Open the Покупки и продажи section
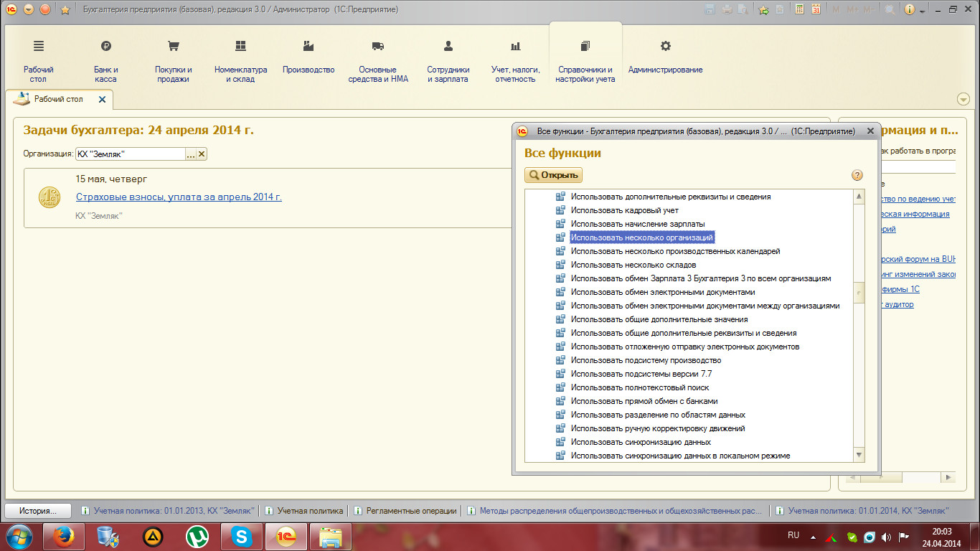 [173, 62]
